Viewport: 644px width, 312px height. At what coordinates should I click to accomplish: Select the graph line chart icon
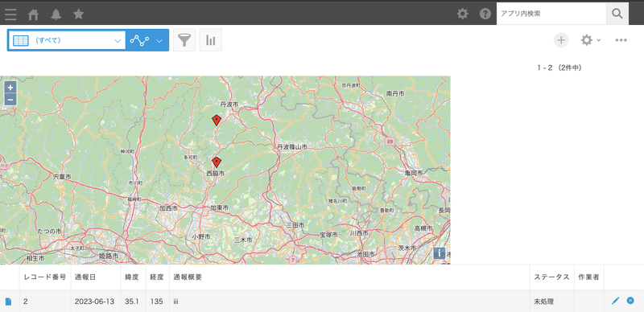click(x=139, y=40)
